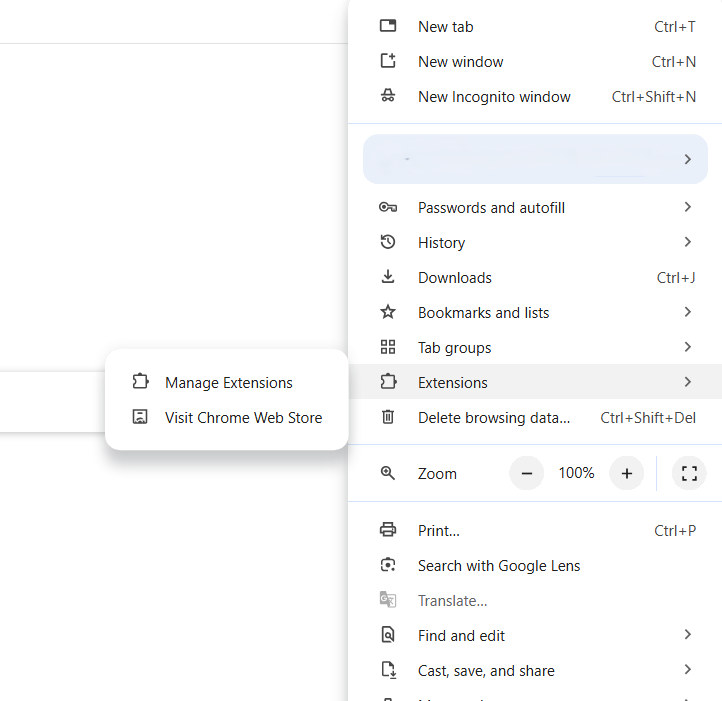The height and width of the screenshot is (701, 722).
Task: Open Cast, save, and share submenu
Action: 486,671
